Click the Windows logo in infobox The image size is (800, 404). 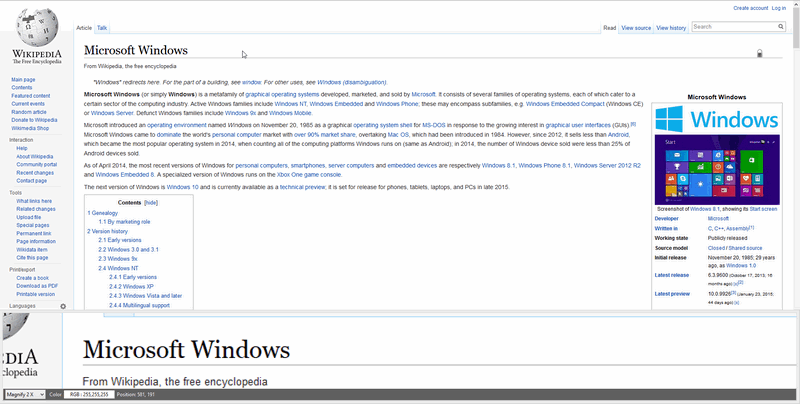pyautogui.click(x=714, y=119)
